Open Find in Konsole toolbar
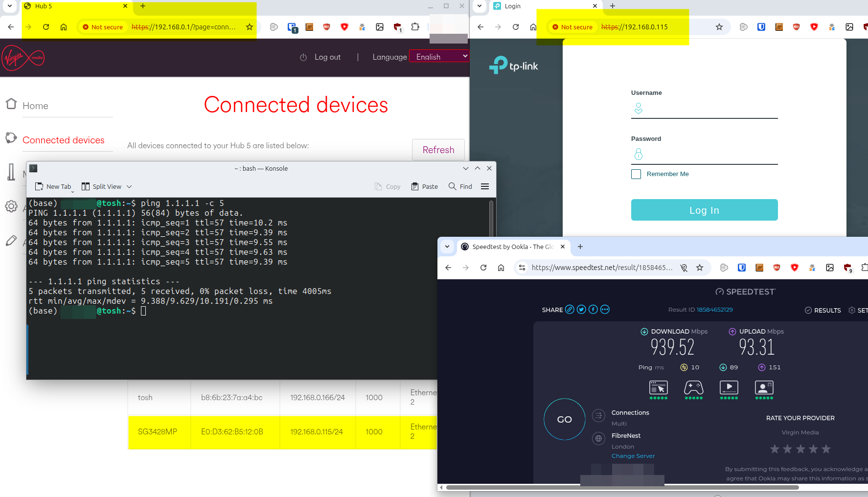Screen dimensions: 868x497 (460, 186)
